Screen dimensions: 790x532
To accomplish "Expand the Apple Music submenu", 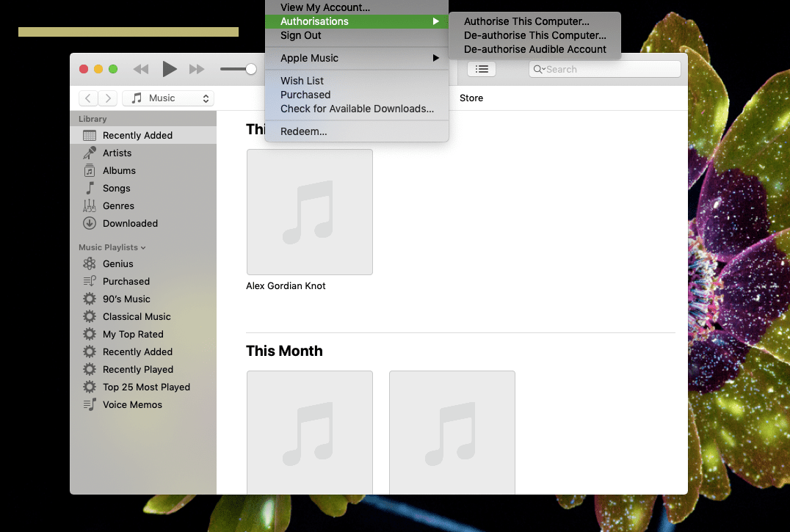I will (357, 58).
